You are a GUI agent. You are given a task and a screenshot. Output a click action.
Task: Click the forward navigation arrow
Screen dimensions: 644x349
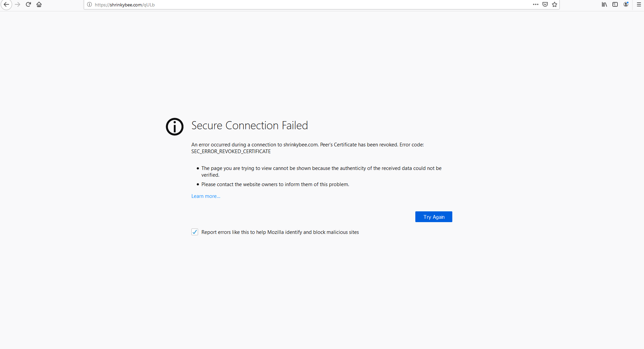(17, 5)
